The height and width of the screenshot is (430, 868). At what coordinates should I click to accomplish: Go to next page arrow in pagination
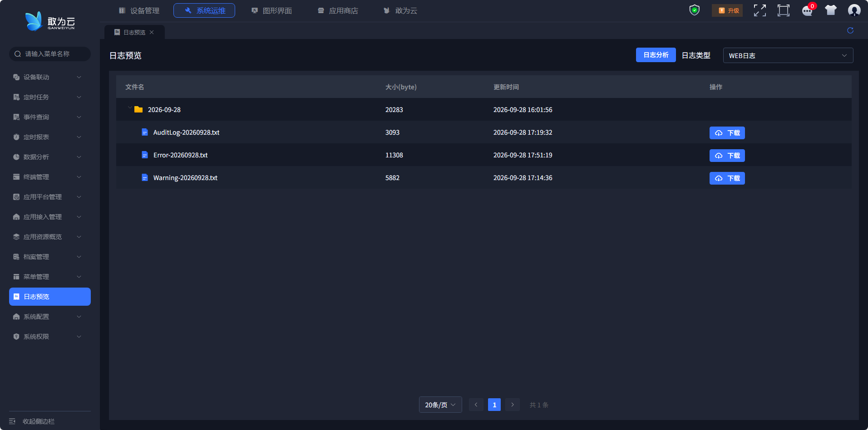coord(513,405)
